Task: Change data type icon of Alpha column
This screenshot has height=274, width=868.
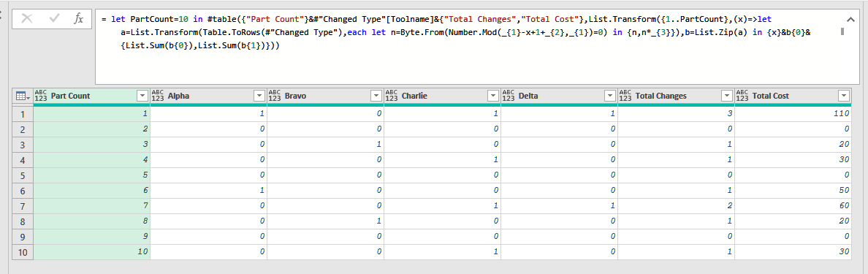Action: (x=159, y=96)
